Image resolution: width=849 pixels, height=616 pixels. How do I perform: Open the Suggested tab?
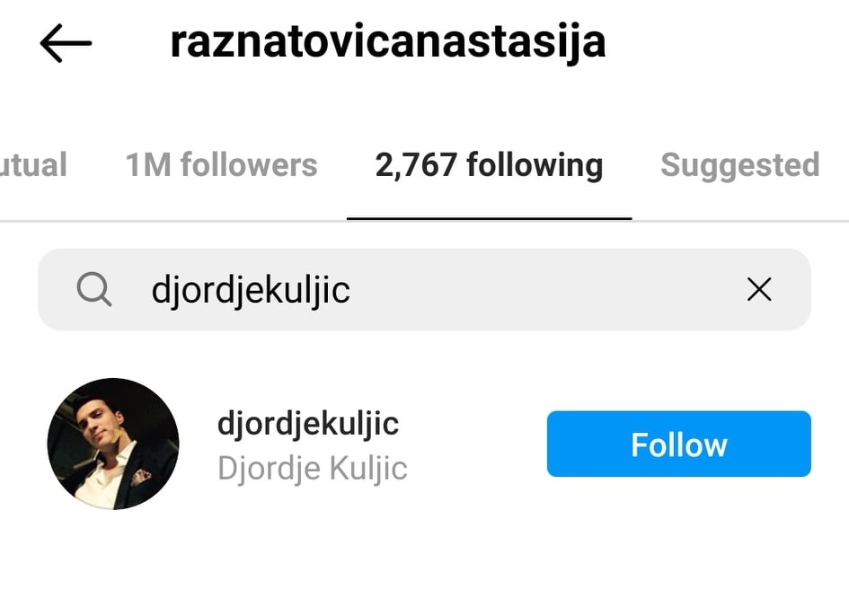coord(740,165)
